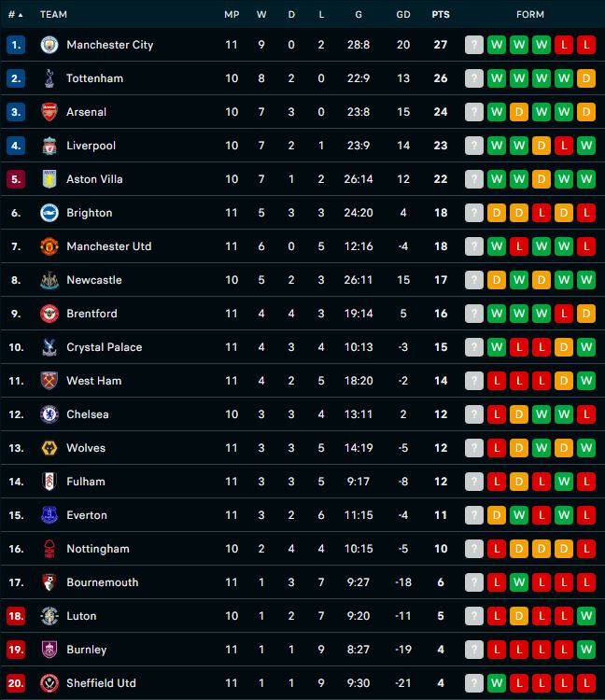The width and height of the screenshot is (605, 700).
Task: Click West Ham's upcoming match question-mark badge
Action: click(x=474, y=381)
